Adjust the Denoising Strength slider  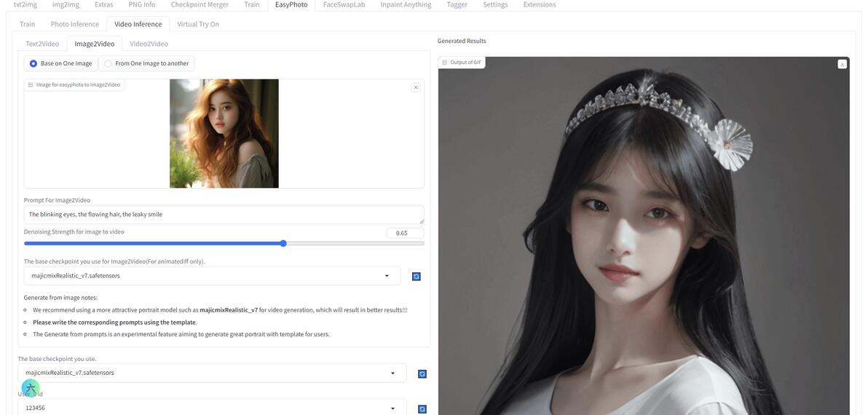pyautogui.click(x=224, y=243)
